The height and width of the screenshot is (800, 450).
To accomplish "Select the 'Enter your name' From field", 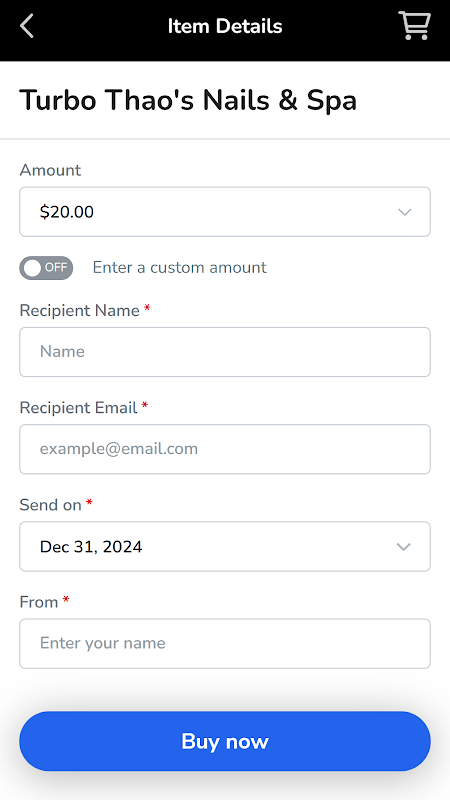I will [x=225, y=643].
